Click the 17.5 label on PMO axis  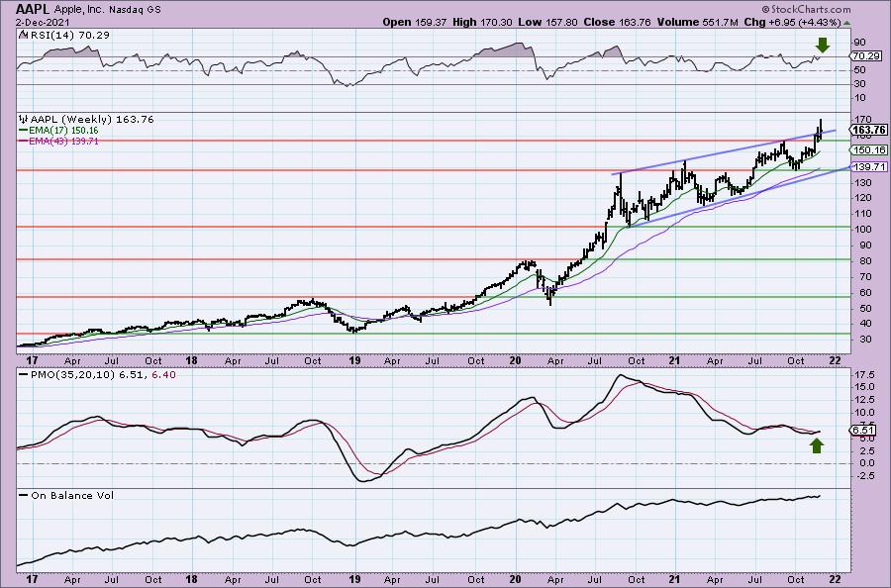863,375
